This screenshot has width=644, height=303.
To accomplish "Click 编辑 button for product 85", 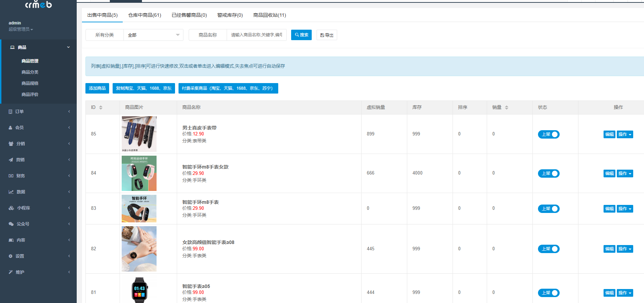I will (x=609, y=134).
